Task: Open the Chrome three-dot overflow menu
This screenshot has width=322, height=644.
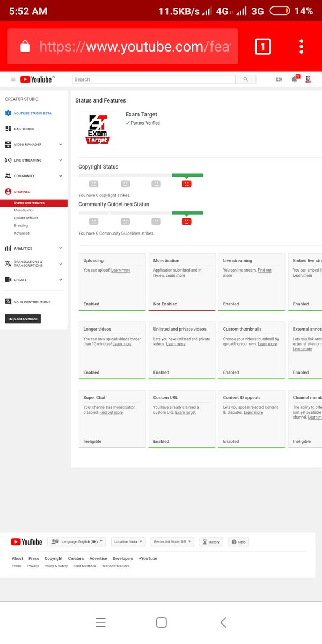Action: [302, 47]
